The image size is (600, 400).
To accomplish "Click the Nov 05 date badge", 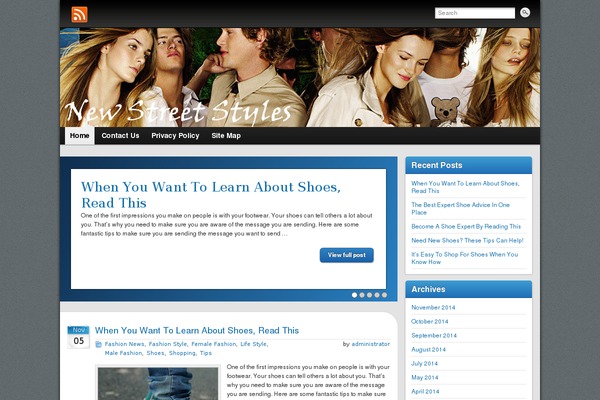I will 78,337.
